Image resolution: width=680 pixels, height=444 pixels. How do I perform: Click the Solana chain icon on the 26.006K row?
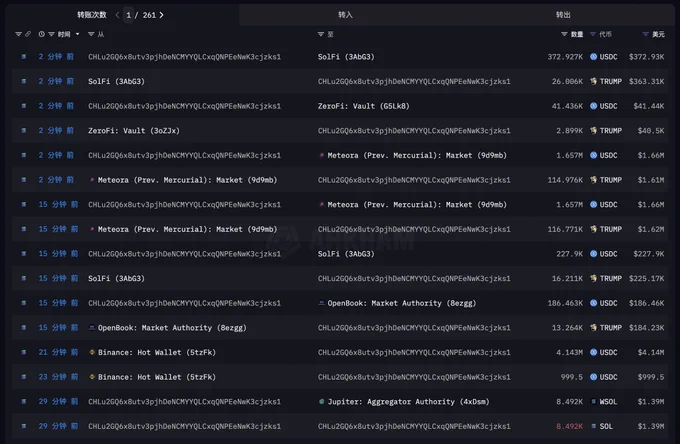pyautogui.click(x=24, y=82)
